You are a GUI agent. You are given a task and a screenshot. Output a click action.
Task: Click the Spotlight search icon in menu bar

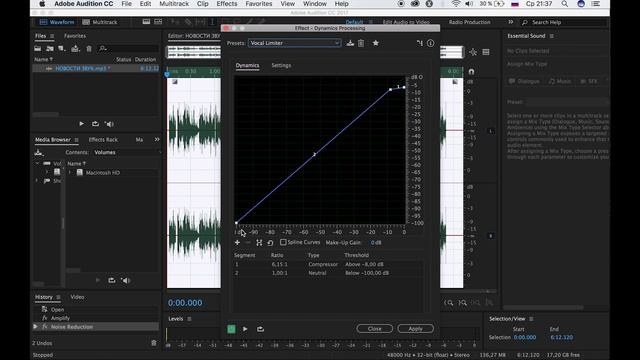(x=564, y=4)
